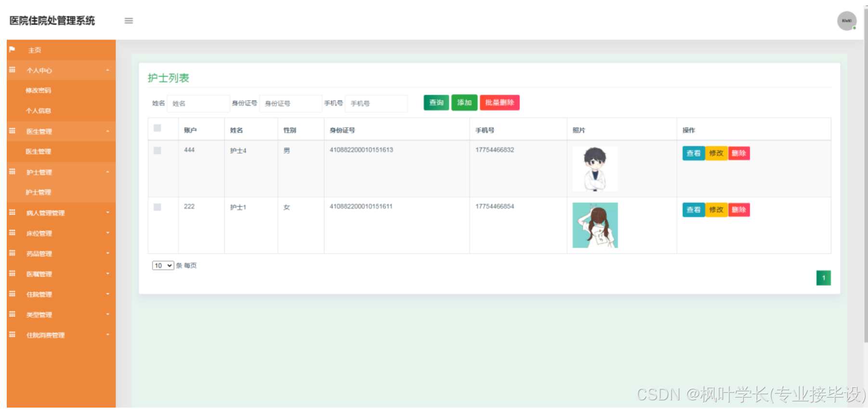This screenshot has height=410, width=868.
Task: Click the grid icon for 药品管理
Action: coord(12,253)
